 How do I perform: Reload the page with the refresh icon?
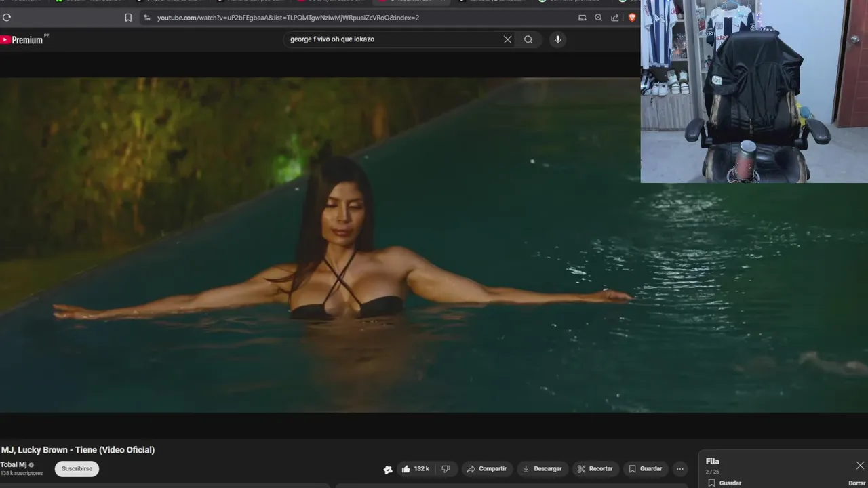7,18
